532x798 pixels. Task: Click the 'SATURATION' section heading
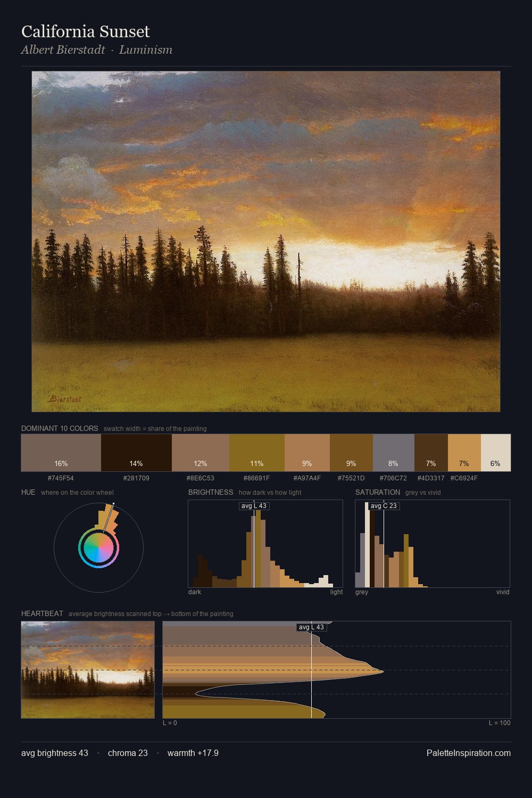(378, 492)
